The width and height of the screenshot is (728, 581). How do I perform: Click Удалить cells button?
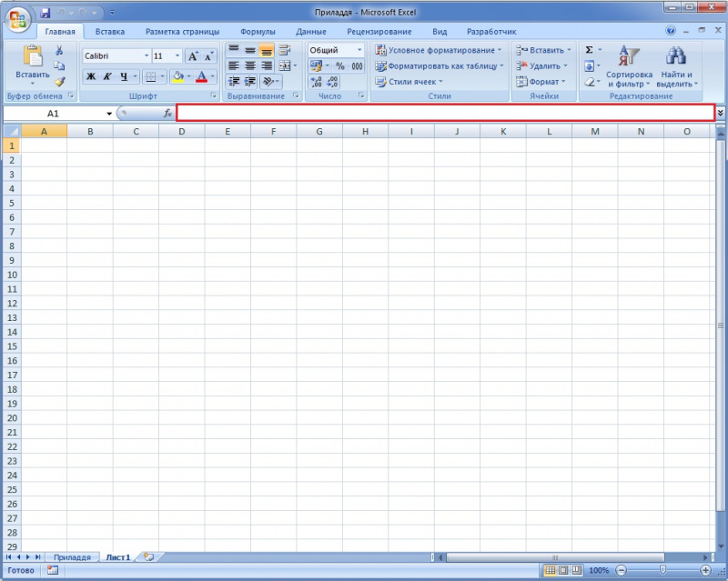pos(541,65)
